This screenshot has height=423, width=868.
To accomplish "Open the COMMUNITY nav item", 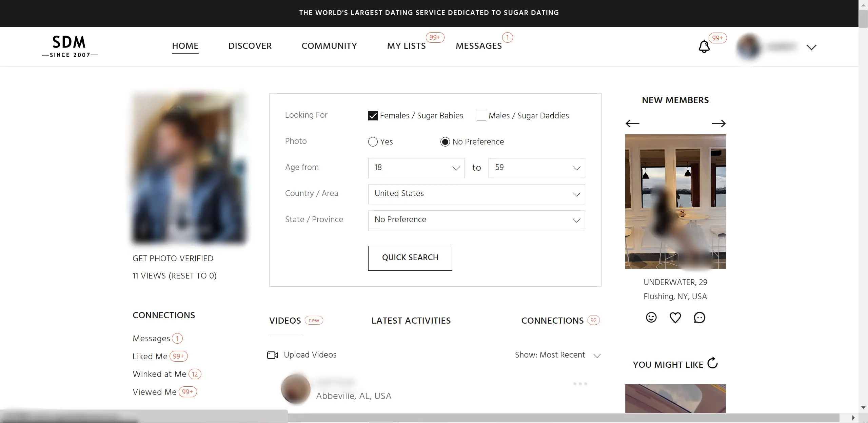I will (329, 46).
